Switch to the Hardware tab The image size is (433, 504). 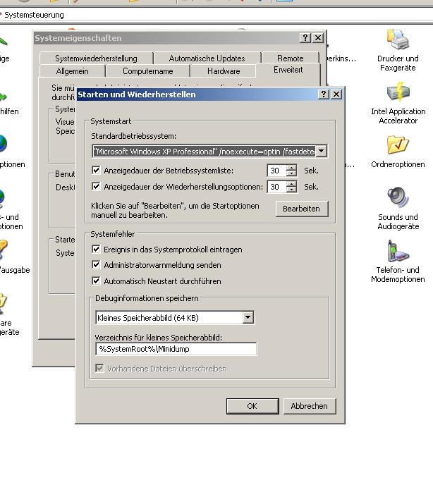click(x=224, y=71)
